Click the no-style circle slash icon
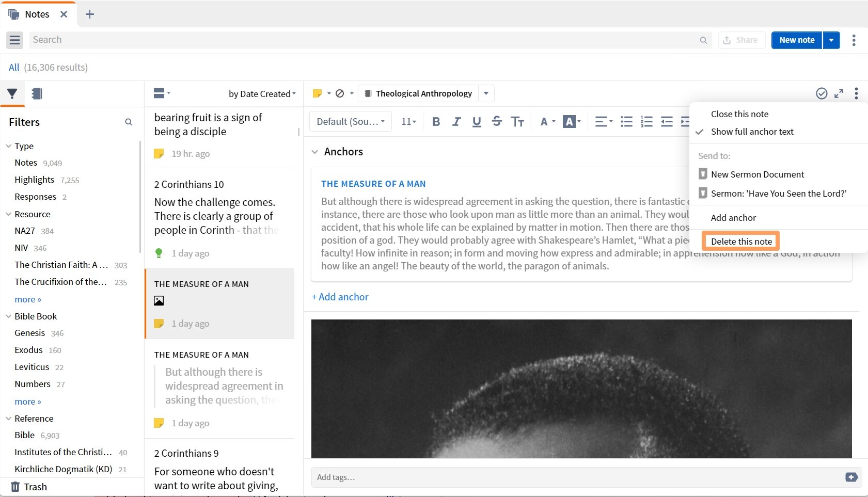This screenshot has width=868, height=497. point(340,93)
